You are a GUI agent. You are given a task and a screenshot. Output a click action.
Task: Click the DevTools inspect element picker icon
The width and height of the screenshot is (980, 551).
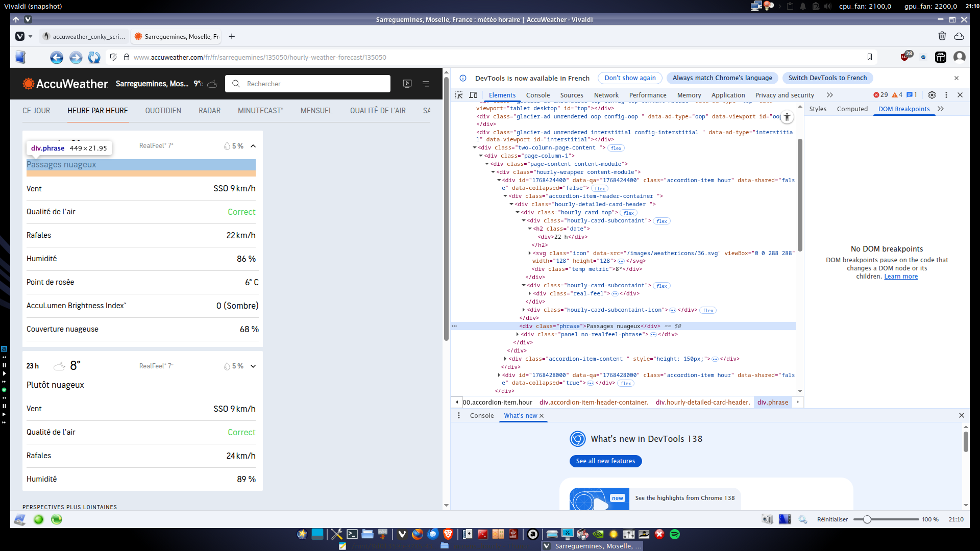(x=459, y=95)
